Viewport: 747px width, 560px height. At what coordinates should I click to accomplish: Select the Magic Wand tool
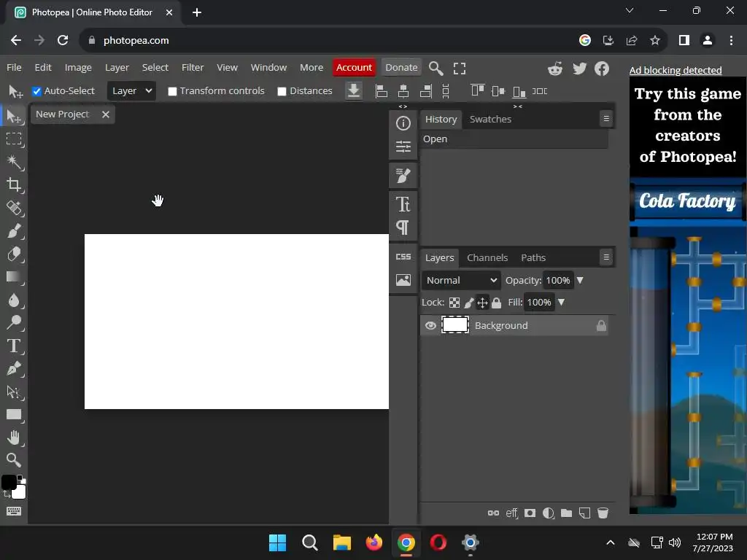[x=14, y=162]
